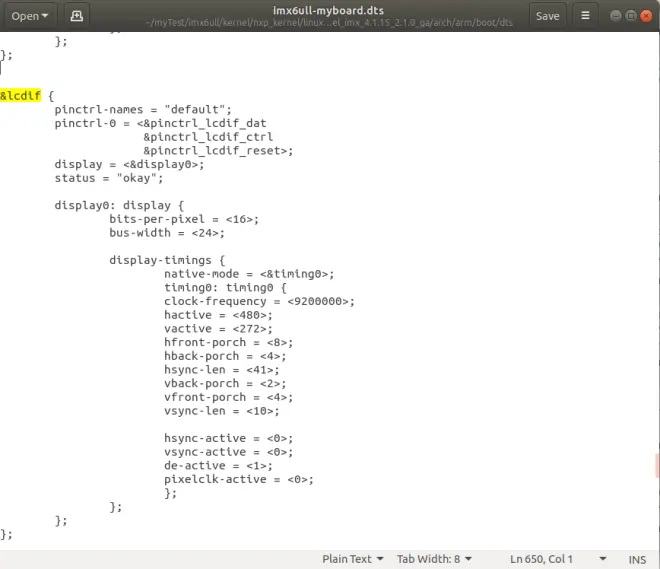Click the bits-per-pixel = <16> line
This screenshot has width=660, height=569.
pyautogui.click(x=184, y=219)
